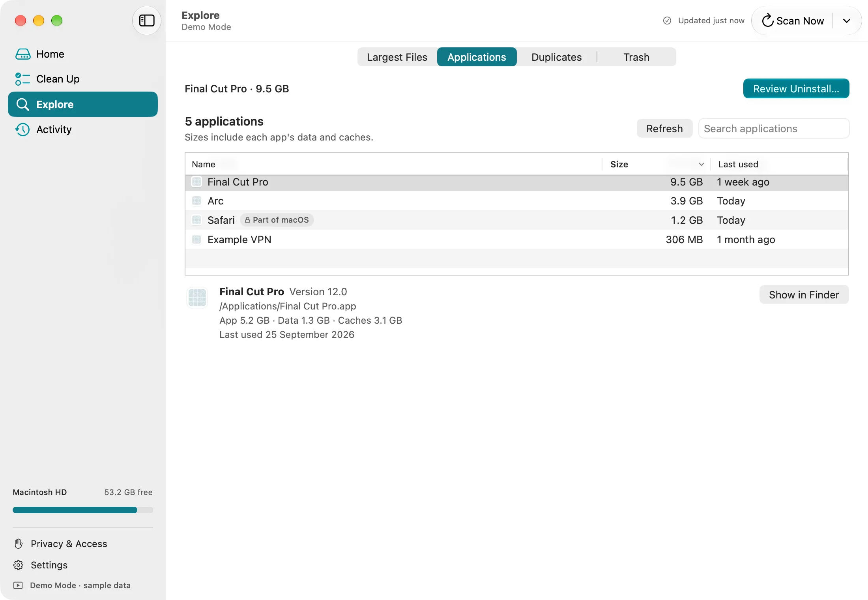Click the 306 MB size value
This screenshot has width=868, height=600.
pos(685,240)
